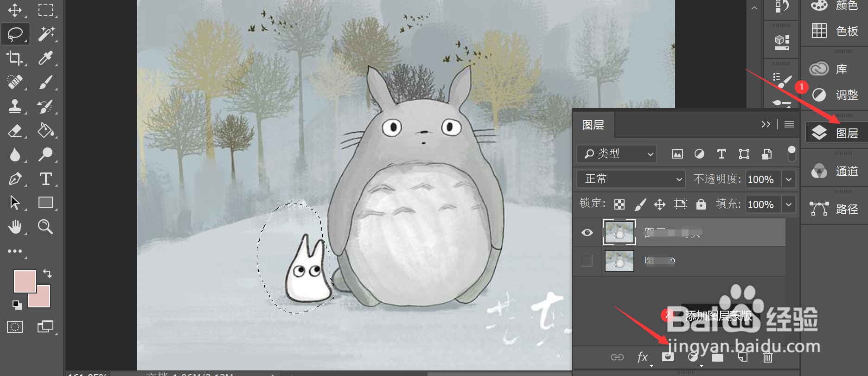Collapse the Layers panel with double-arrow

tap(766, 124)
